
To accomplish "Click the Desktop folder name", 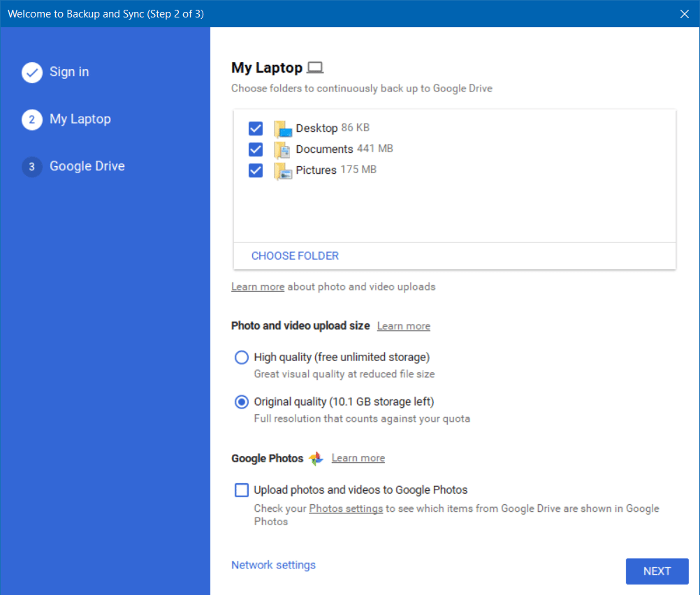I will coord(316,128).
